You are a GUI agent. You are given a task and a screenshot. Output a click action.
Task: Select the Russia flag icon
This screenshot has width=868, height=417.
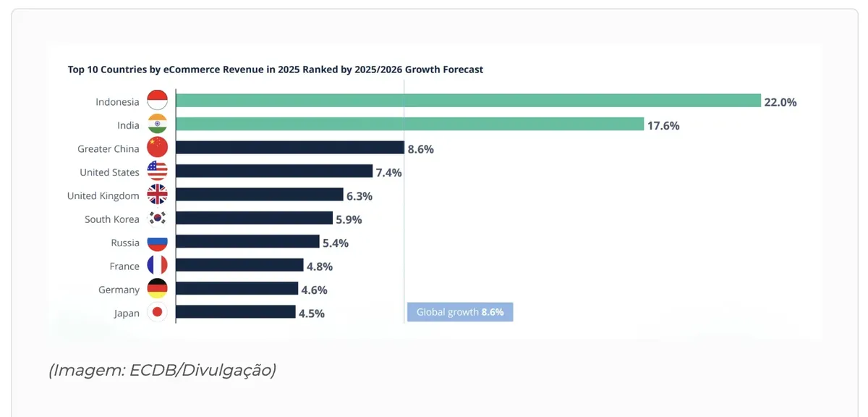coord(157,242)
